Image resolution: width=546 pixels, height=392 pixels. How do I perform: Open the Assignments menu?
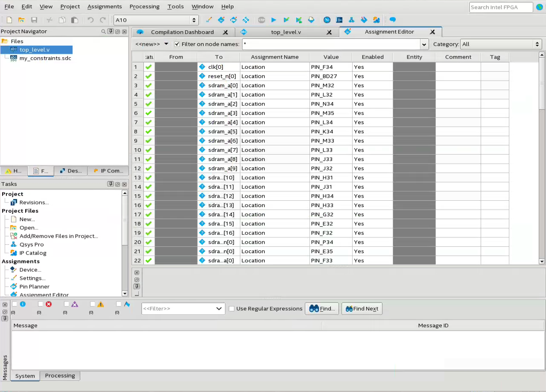coord(104,6)
